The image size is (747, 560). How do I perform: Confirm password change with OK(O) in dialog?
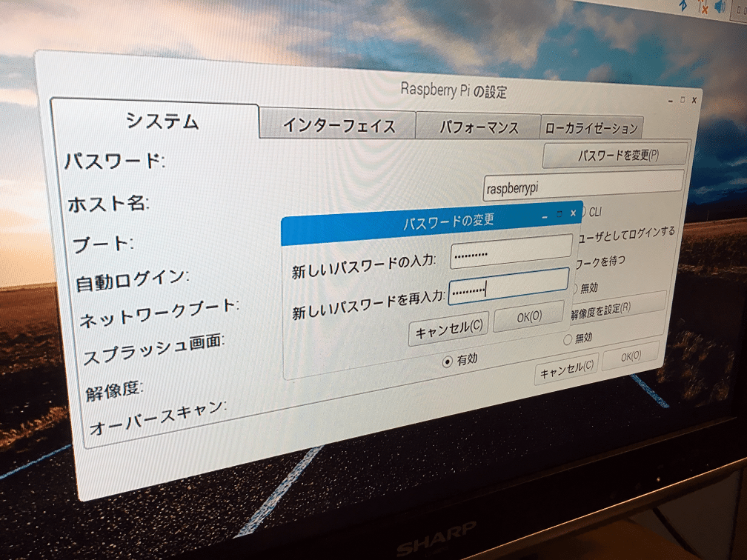529,316
